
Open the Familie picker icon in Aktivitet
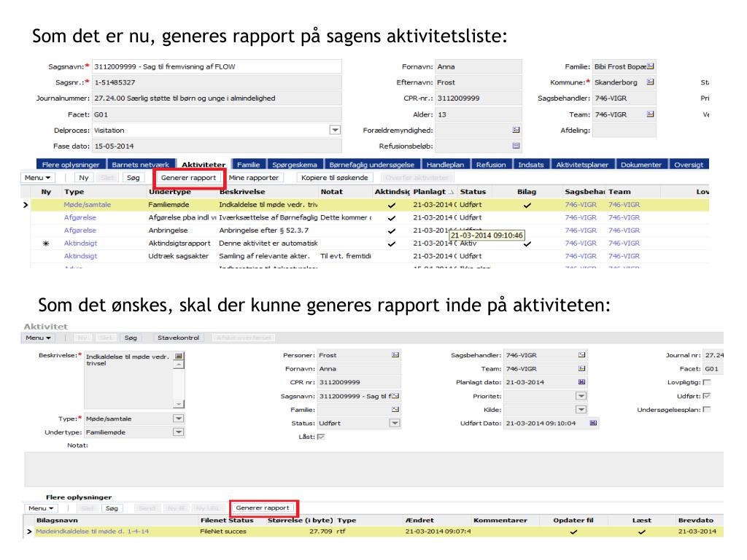[395, 410]
